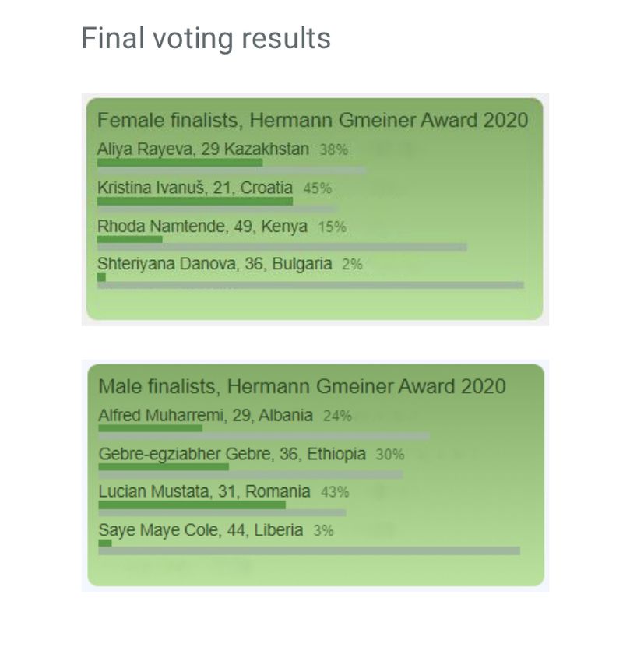The width and height of the screenshot is (644, 654).
Task: Click the 15% label beside Rhoda Namtende
Action: point(333,227)
